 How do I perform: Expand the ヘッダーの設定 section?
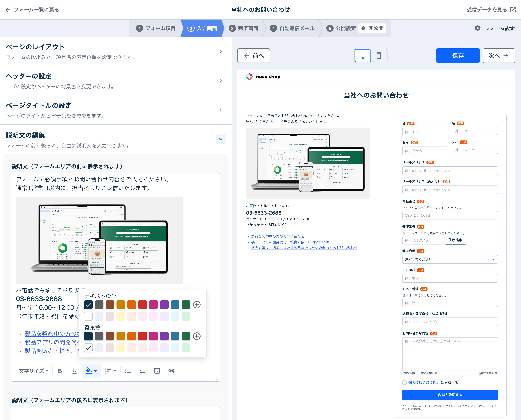(x=116, y=81)
